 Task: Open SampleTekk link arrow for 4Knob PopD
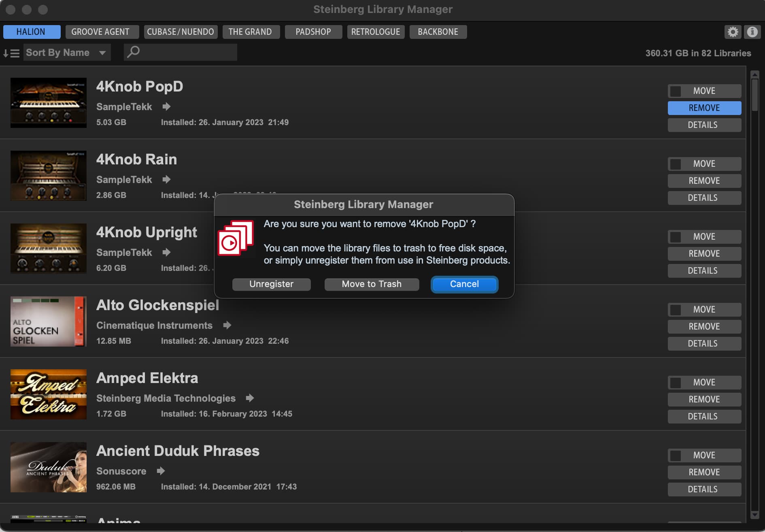click(x=166, y=106)
